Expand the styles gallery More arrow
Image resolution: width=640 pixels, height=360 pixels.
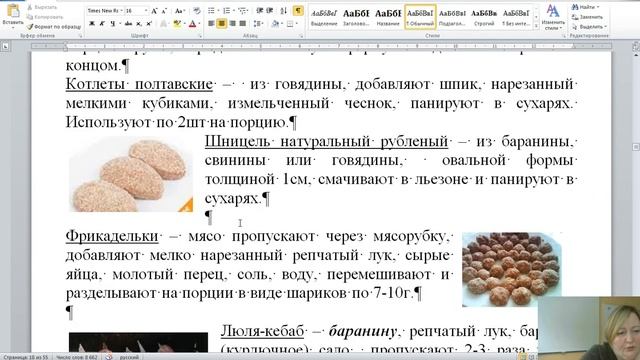536,26
